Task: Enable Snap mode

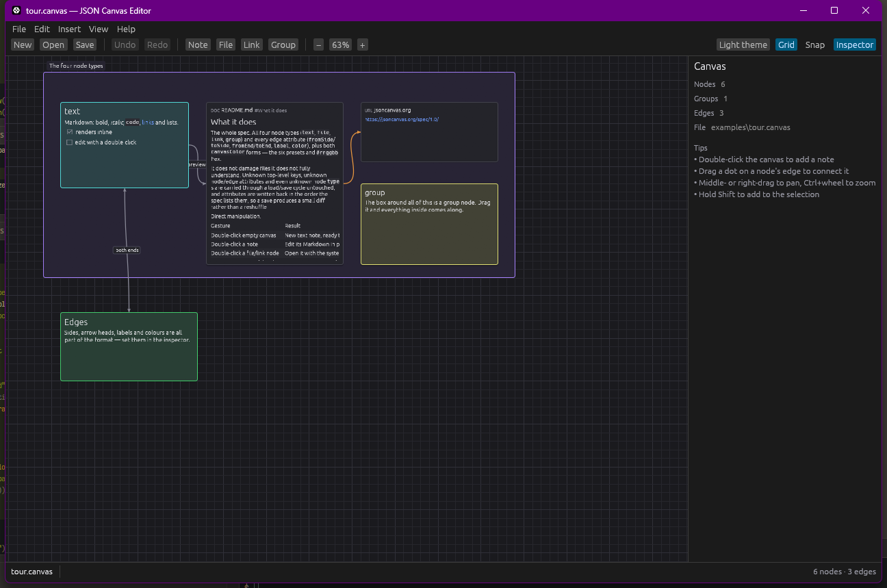Action: (815, 44)
